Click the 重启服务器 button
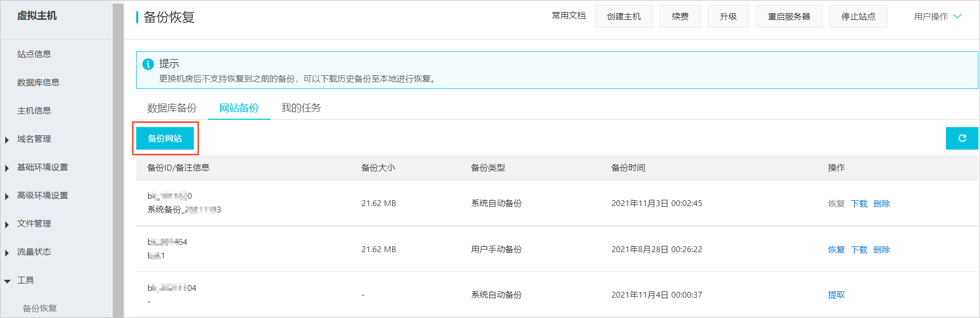Viewport: 980px width, 318px height. pyautogui.click(x=789, y=16)
